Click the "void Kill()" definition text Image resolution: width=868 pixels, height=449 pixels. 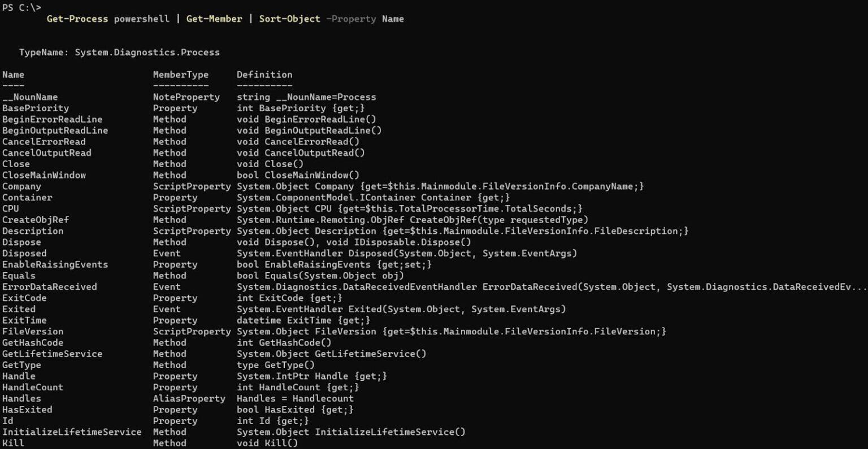tap(267, 443)
